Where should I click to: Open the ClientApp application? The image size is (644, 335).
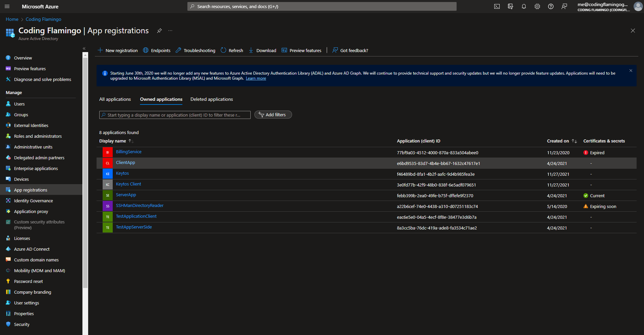(x=126, y=163)
